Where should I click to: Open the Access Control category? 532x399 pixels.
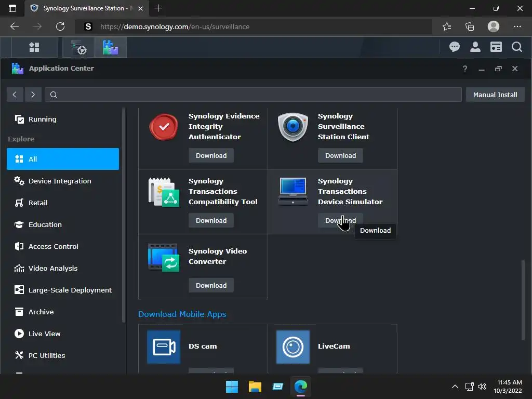tap(63, 246)
